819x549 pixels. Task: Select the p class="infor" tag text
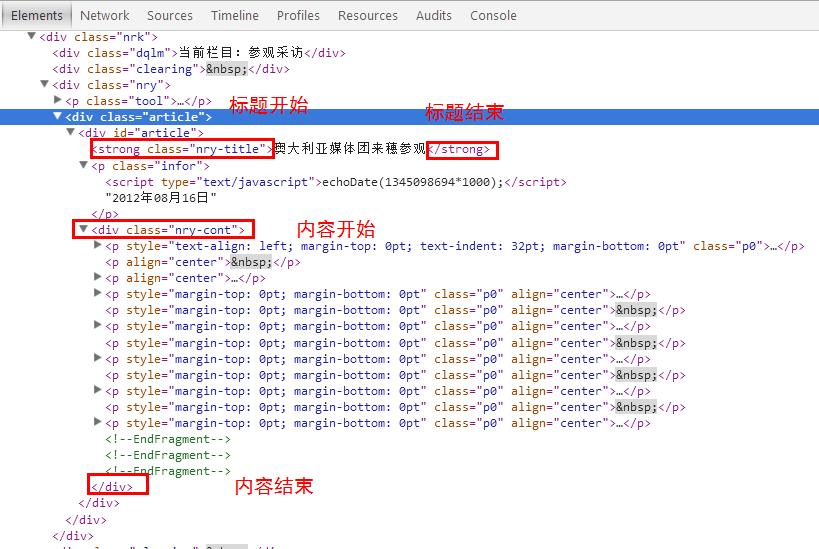coord(150,166)
